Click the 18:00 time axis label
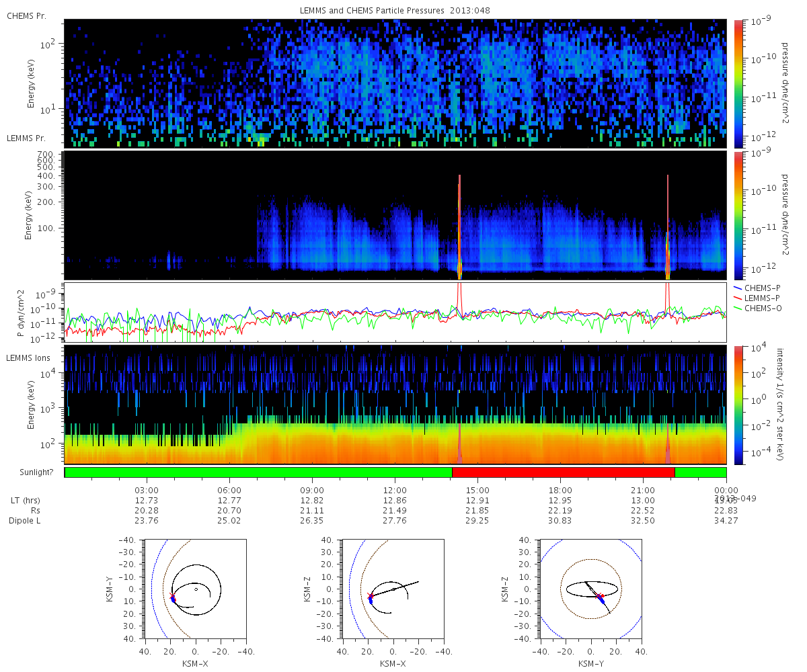807x672 pixels. (560, 490)
